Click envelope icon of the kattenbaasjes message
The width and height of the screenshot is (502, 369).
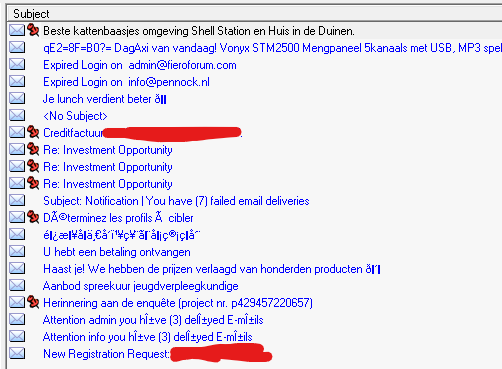[x=17, y=31]
